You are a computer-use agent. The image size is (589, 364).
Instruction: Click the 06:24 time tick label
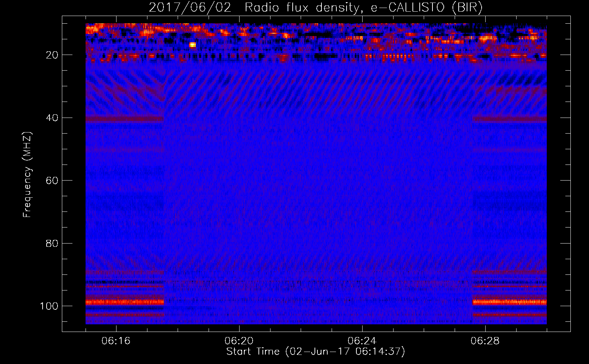pos(362,341)
